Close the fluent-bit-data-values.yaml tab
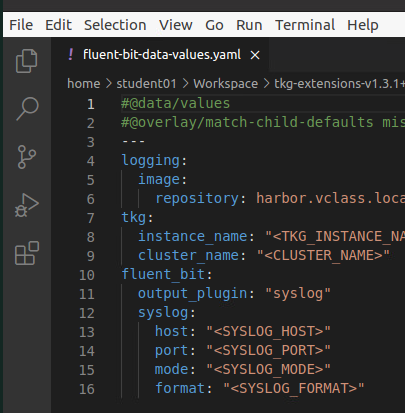 pos(255,55)
